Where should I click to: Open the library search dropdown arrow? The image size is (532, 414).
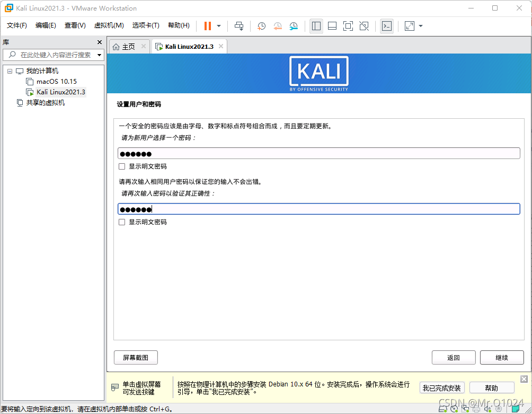pos(100,55)
